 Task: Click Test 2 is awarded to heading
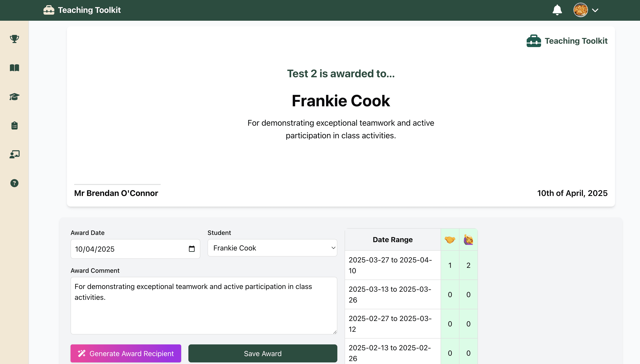pyautogui.click(x=341, y=73)
